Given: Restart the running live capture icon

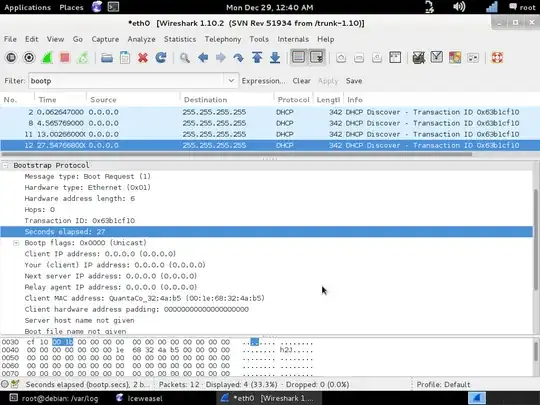Looking at the screenshot, I should [83, 58].
